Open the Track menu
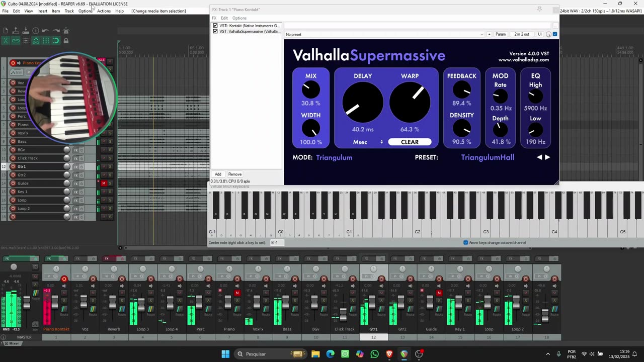Viewport: 644px width, 362px height. point(69,11)
